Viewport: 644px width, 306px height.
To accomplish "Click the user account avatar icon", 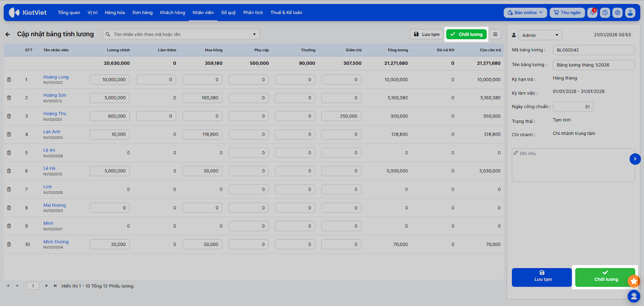I will 630,13.
